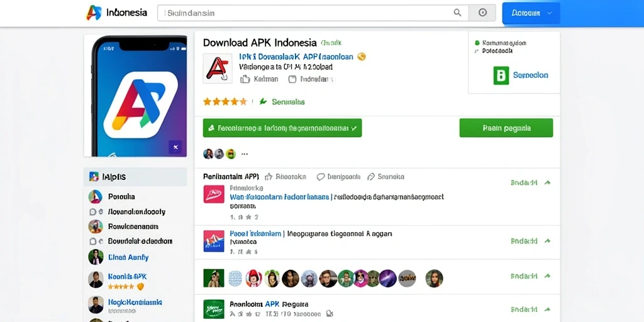Click the orange star rating row
644x322 pixels.
click(x=225, y=101)
